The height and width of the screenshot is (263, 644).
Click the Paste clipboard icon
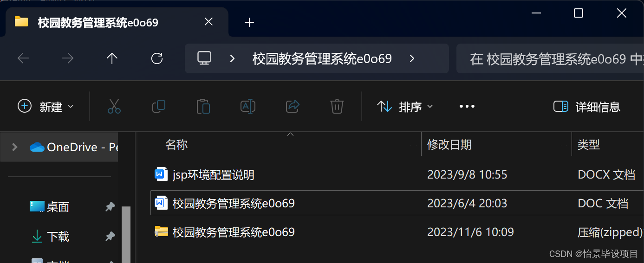pyautogui.click(x=203, y=106)
